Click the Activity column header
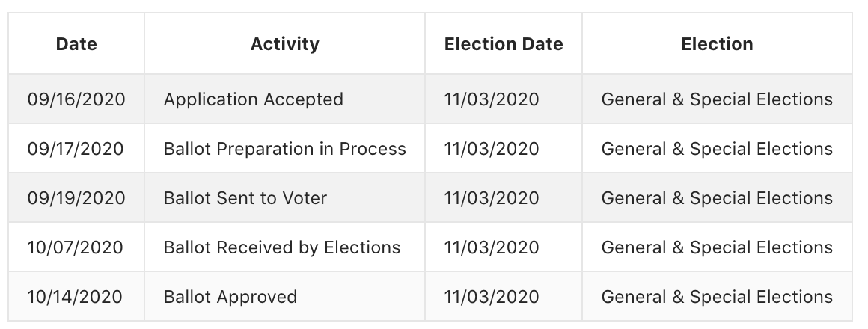 (284, 43)
